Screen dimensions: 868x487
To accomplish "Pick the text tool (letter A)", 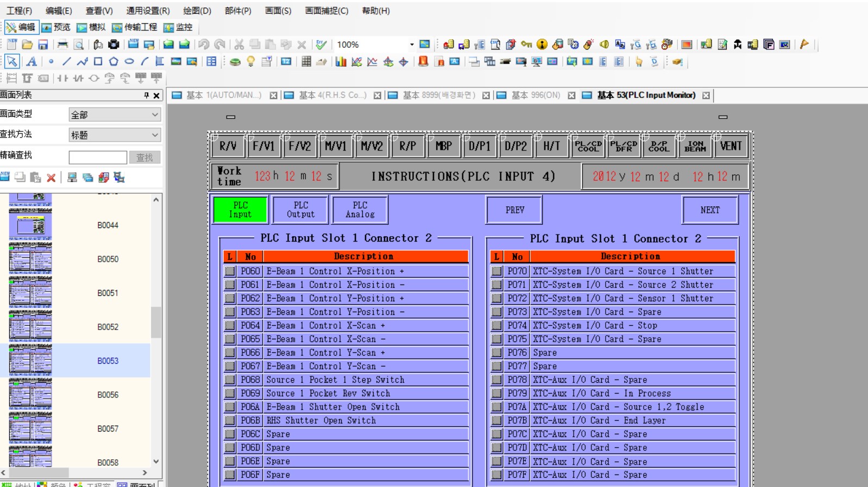I will (32, 62).
